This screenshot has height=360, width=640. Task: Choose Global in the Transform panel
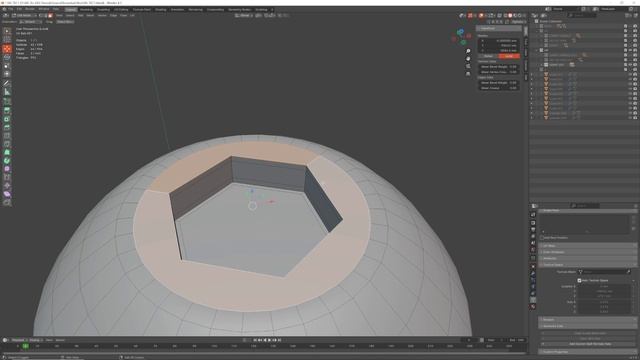[x=489, y=56]
